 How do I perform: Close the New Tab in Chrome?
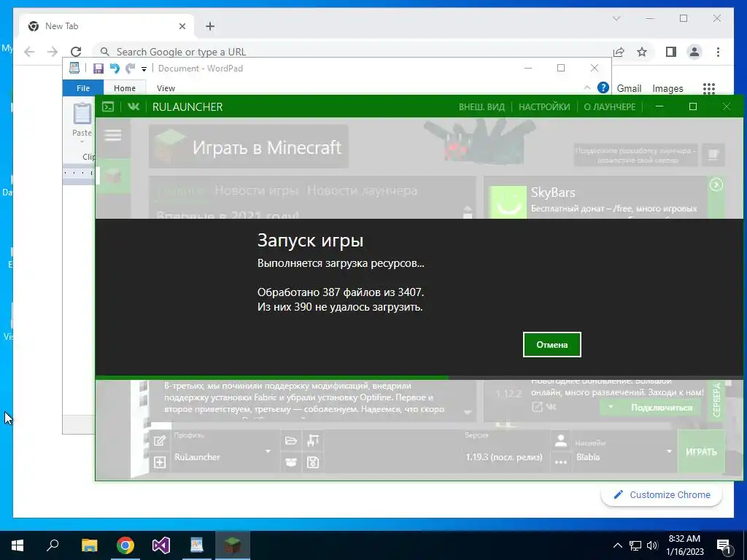[182, 26]
